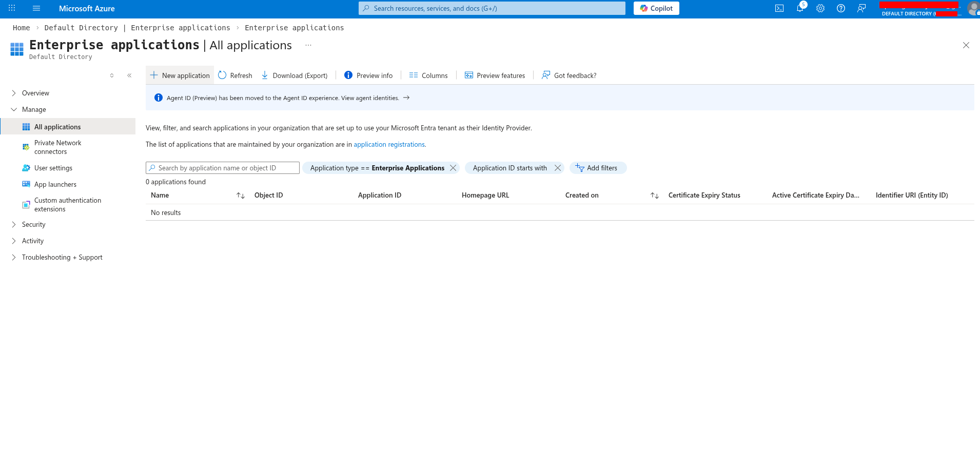Open the notifications bell

tap(799, 8)
